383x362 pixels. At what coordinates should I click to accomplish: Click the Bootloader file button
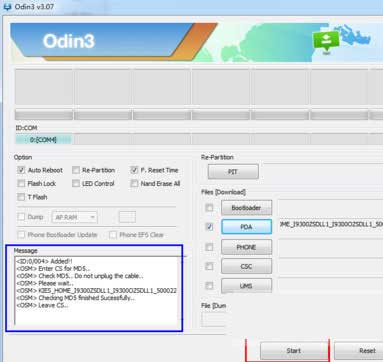click(x=246, y=208)
